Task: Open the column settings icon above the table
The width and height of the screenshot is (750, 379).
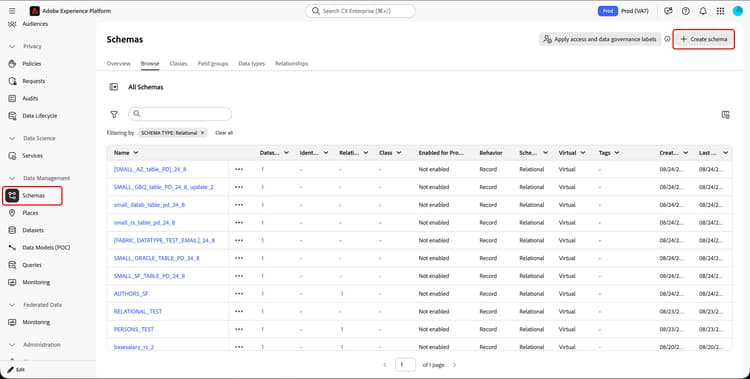Action: click(x=726, y=114)
